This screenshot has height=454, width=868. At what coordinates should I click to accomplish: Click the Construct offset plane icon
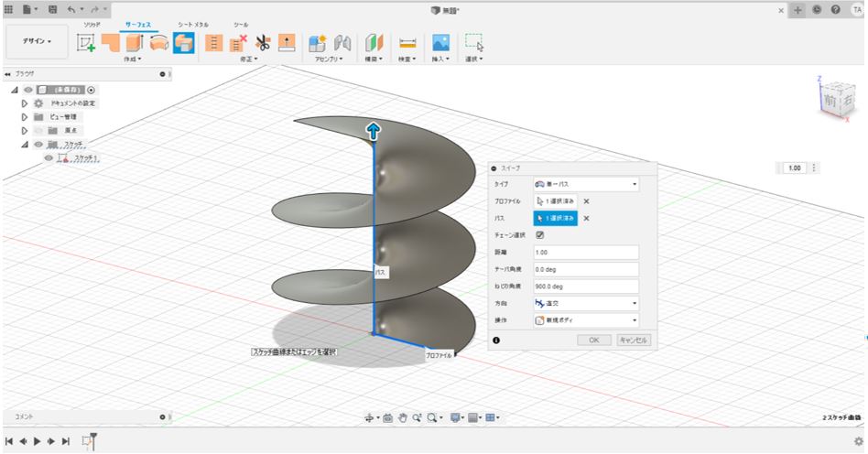click(374, 43)
